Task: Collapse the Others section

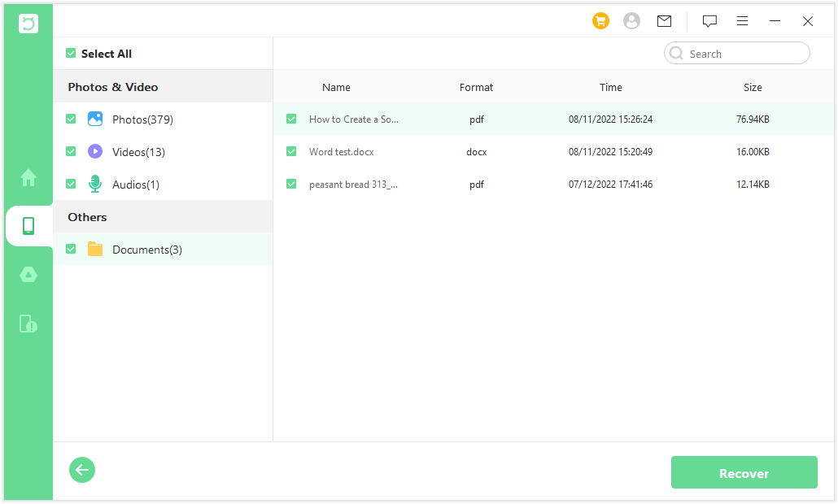Action: tap(87, 216)
